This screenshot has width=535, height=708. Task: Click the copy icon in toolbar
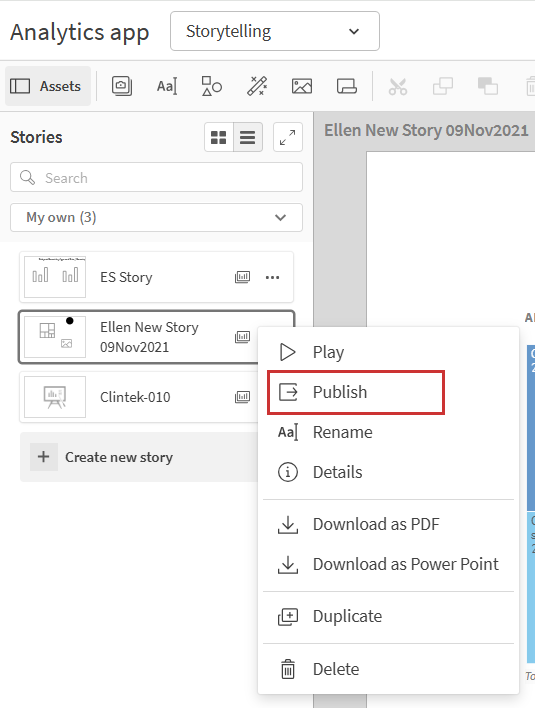point(443,86)
